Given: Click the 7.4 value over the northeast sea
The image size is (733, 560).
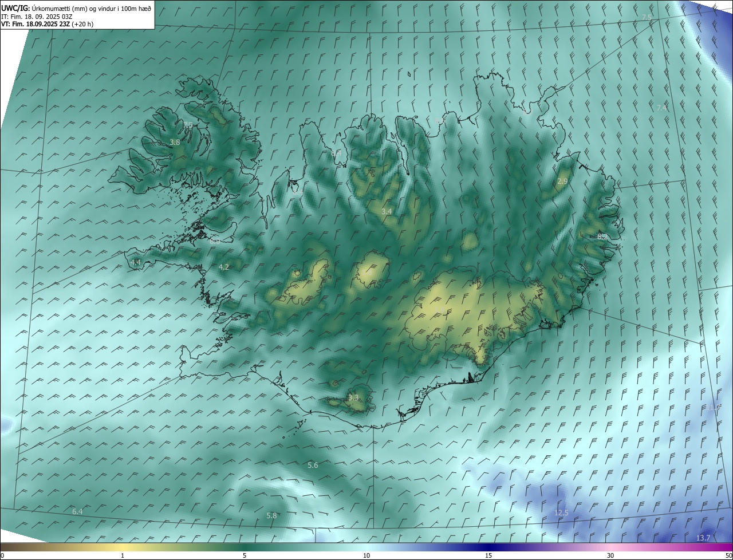Looking at the screenshot, I should [x=661, y=108].
